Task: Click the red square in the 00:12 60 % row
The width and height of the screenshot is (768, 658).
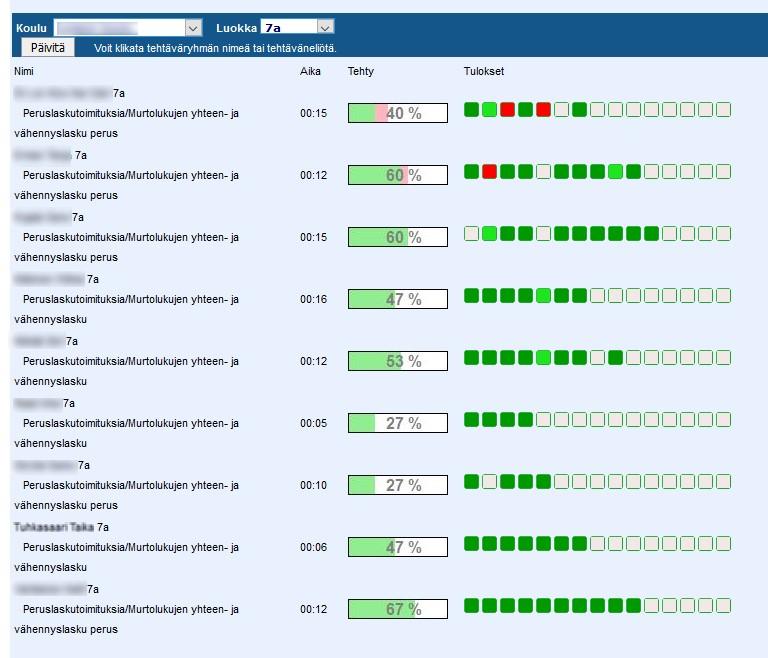Action: coord(489,171)
